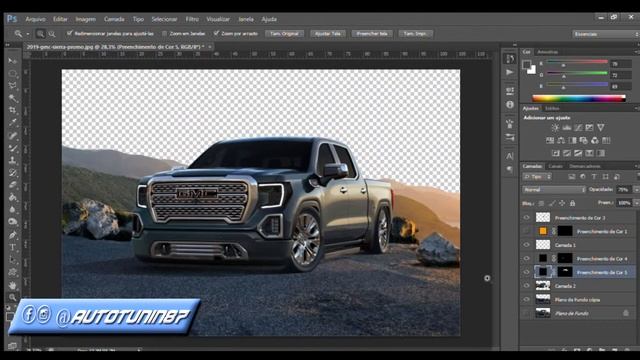
Task: Open the Camada menu
Action: [114, 19]
